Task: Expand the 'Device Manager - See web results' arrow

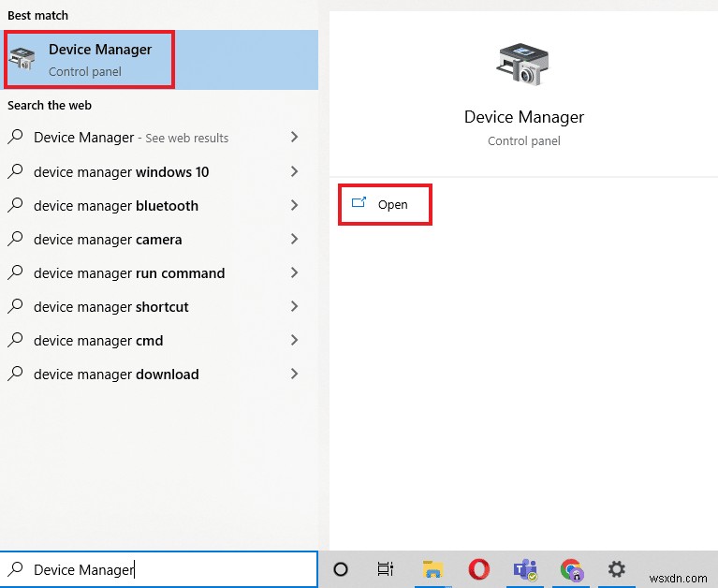Action: pyautogui.click(x=294, y=138)
